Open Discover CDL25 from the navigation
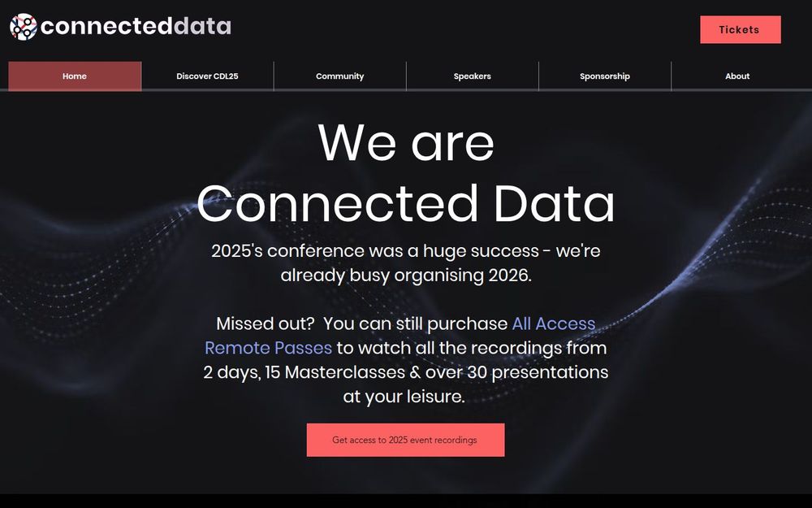The image size is (812, 508). point(207,76)
